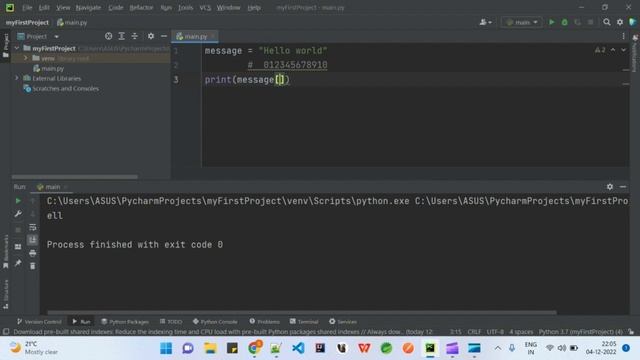
Task: Change UTF-8 file encoding in status bar
Action: [495, 332]
